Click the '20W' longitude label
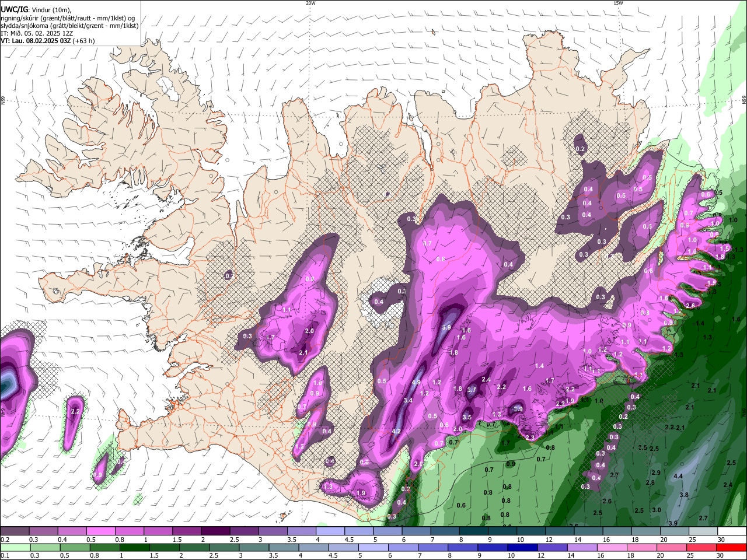 310,3
